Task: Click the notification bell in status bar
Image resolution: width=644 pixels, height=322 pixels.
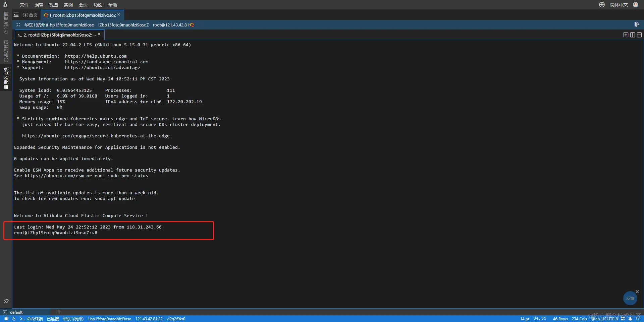Action: pyautogui.click(x=630, y=319)
